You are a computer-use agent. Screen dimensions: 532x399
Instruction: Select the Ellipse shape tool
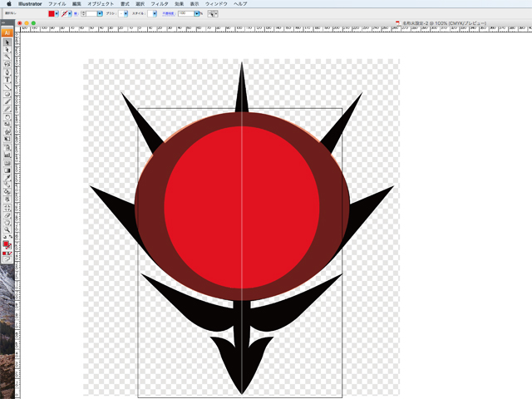pyautogui.click(x=7, y=94)
